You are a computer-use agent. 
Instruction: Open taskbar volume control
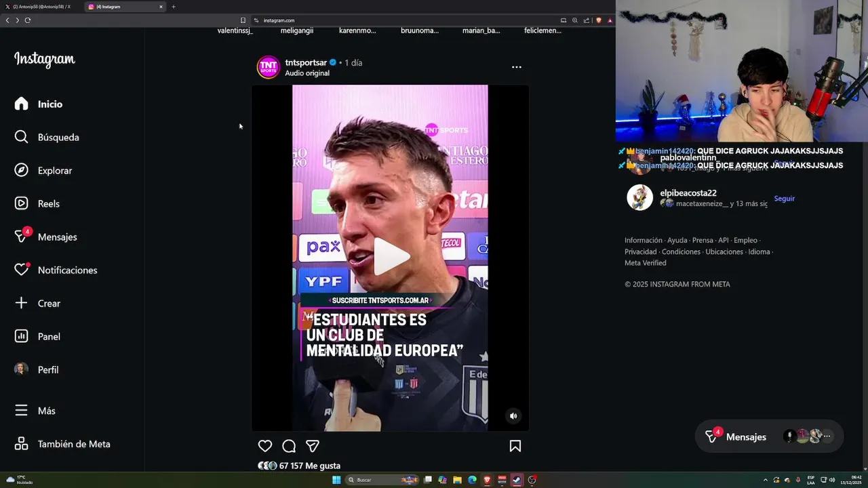click(x=832, y=480)
